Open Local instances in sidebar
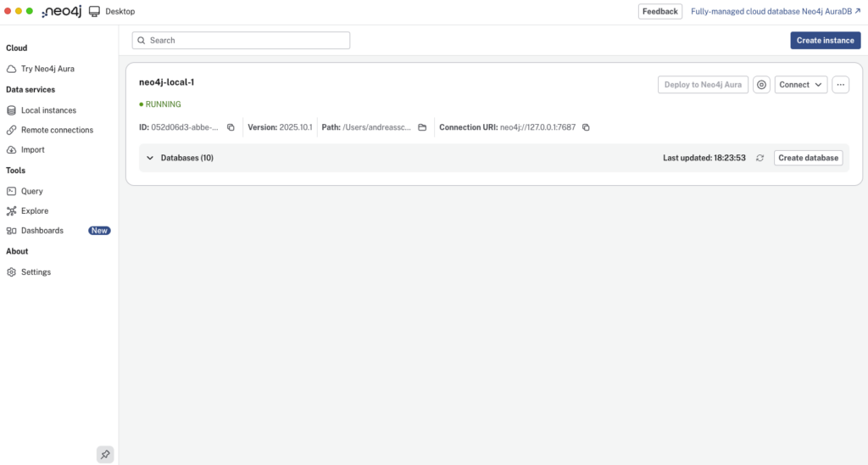Viewport: 868px width, 465px height. [48, 110]
